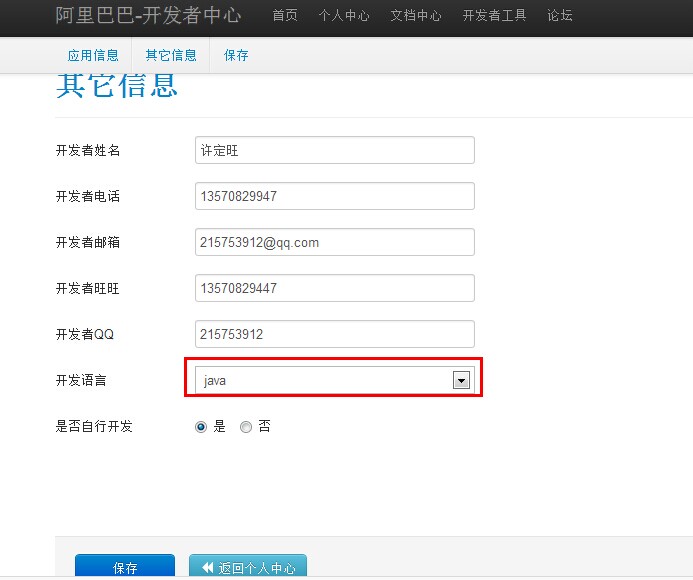
Task: Navigate to 开发者工具 in the top bar
Action: click(x=494, y=16)
